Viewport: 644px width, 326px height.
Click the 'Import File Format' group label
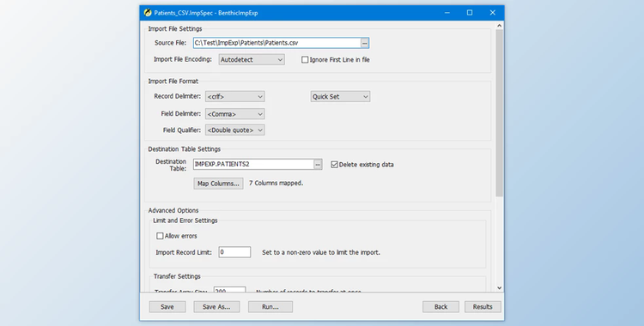[173, 81]
